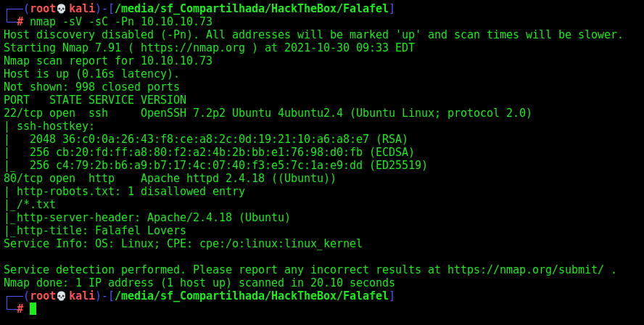Image resolution: width=644 pixels, height=325 pixels.
Task: Click the http-server-header Apache/2.4.18 line
Action: click(x=154, y=218)
